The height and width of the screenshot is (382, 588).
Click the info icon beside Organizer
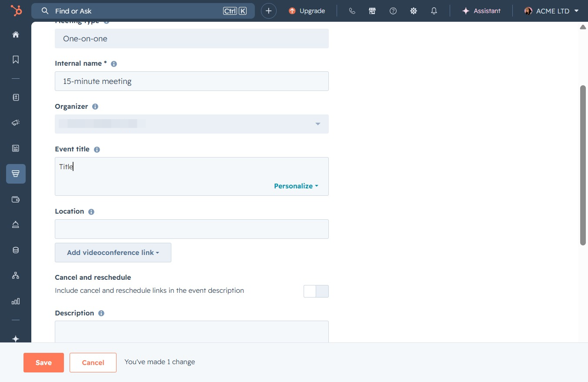(95, 107)
